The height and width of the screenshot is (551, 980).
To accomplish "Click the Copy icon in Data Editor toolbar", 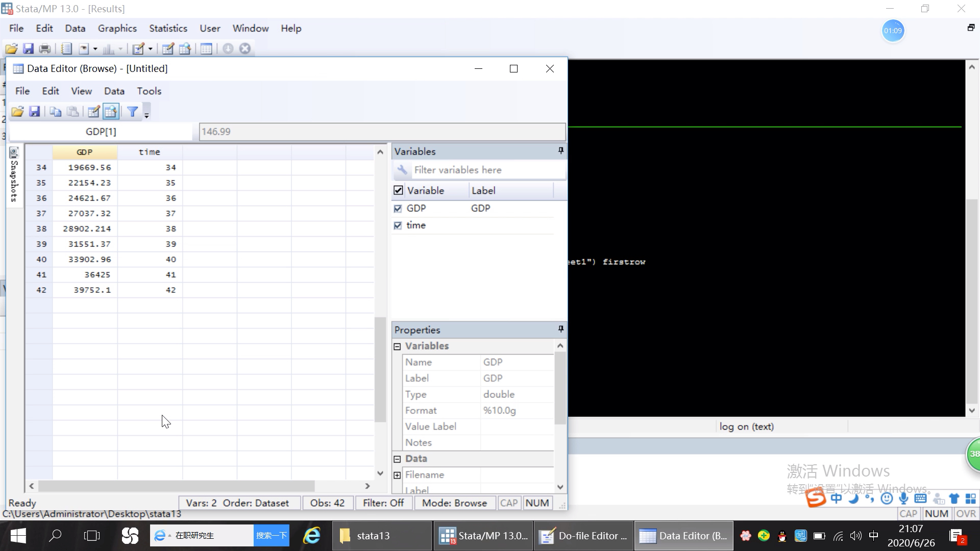I will [x=56, y=111].
